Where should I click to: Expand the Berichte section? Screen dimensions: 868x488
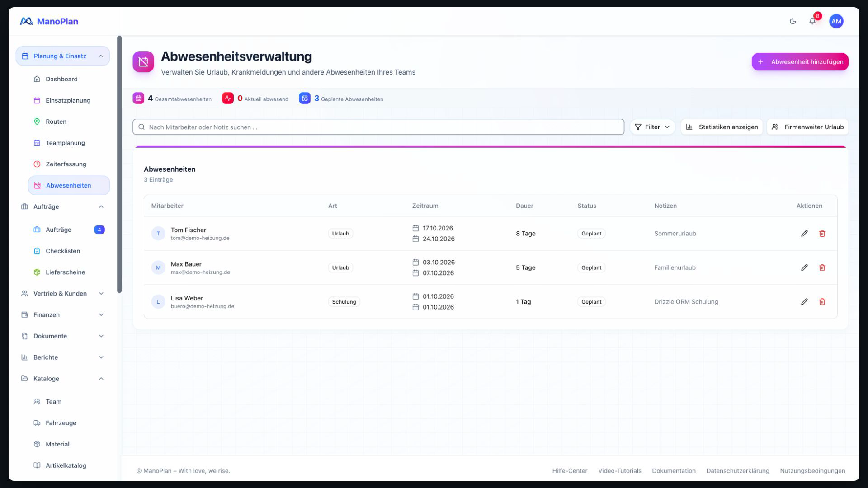[x=63, y=357]
